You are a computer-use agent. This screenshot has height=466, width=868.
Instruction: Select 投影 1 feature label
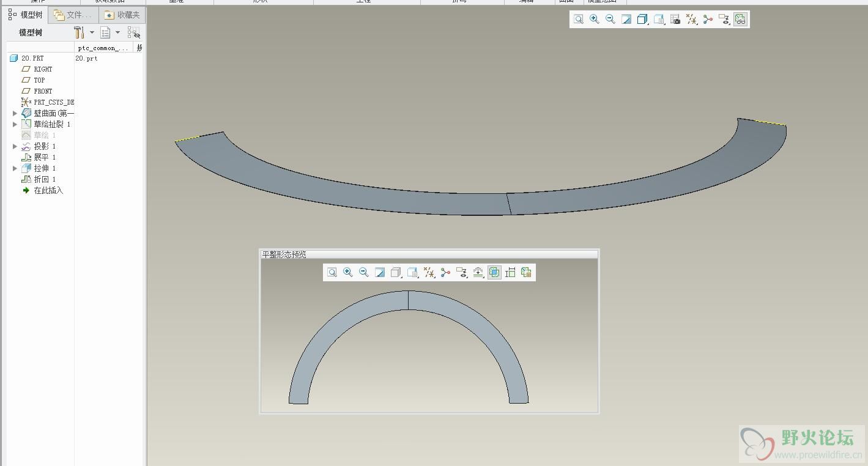[x=45, y=146]
